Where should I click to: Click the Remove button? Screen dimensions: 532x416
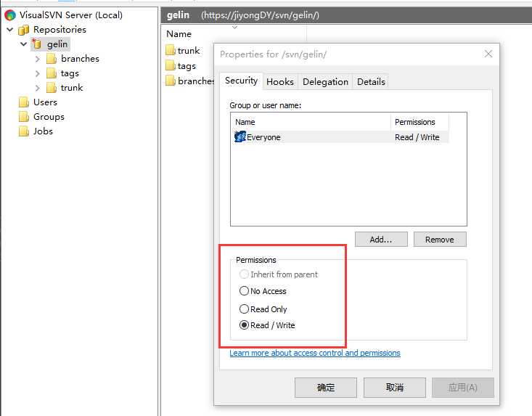440,240
